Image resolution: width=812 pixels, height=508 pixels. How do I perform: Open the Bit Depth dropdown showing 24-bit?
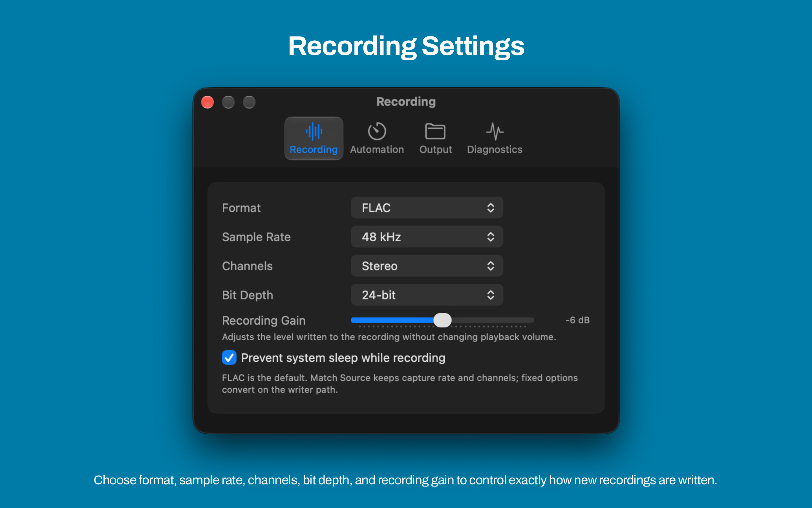(427, 295)
